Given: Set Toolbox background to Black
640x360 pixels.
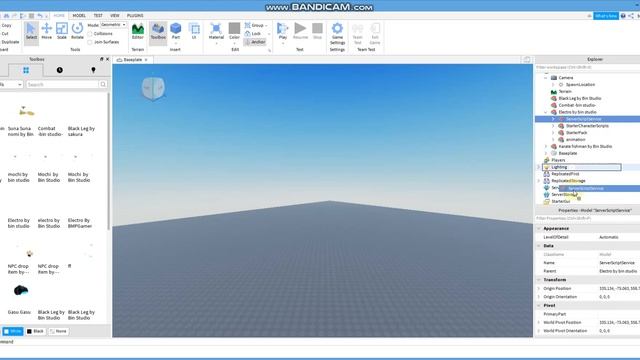Looking at the screenshot, I should tap(35, 331).
